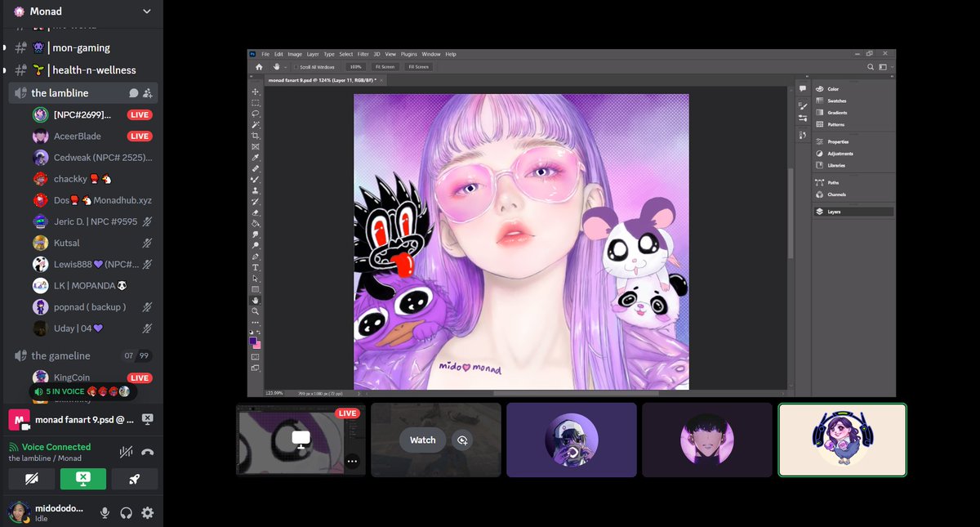Click the pink background color swatch

tap(259, 345)
